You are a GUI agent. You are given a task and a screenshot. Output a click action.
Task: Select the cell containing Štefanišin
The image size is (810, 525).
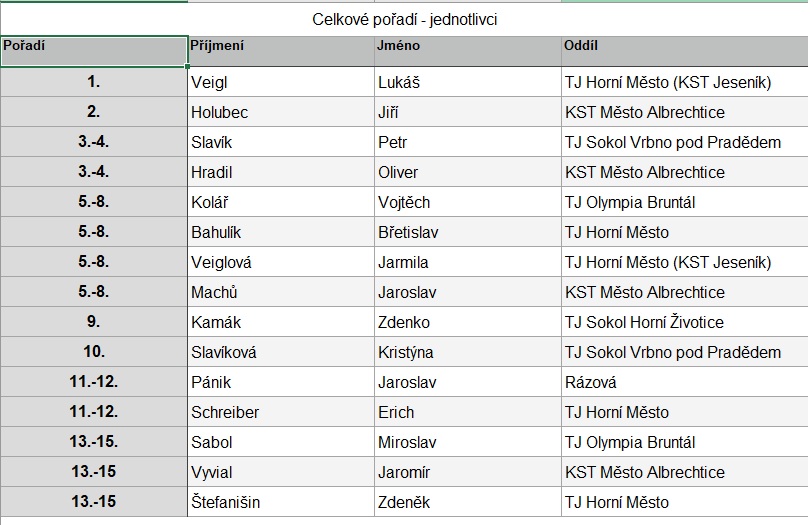pos(281,502)
